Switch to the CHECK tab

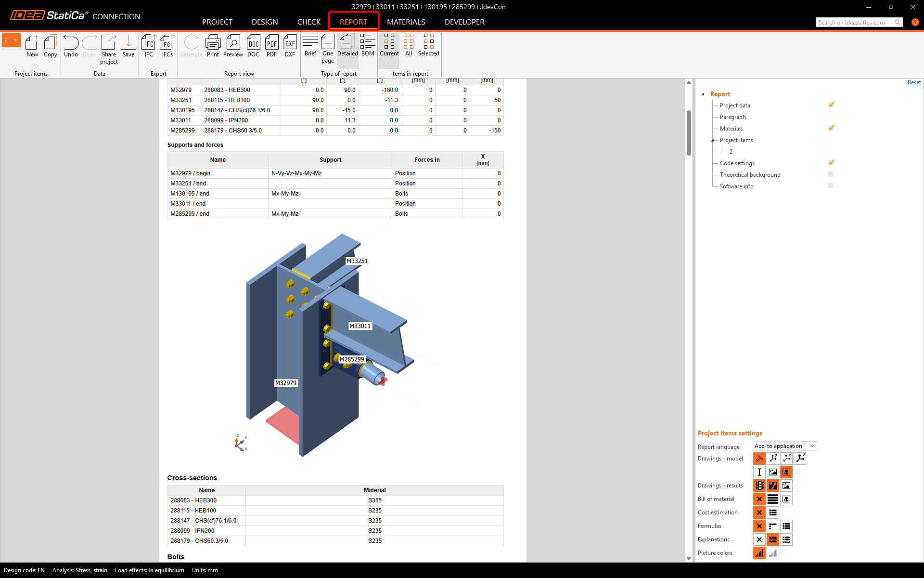coord(308,22)
